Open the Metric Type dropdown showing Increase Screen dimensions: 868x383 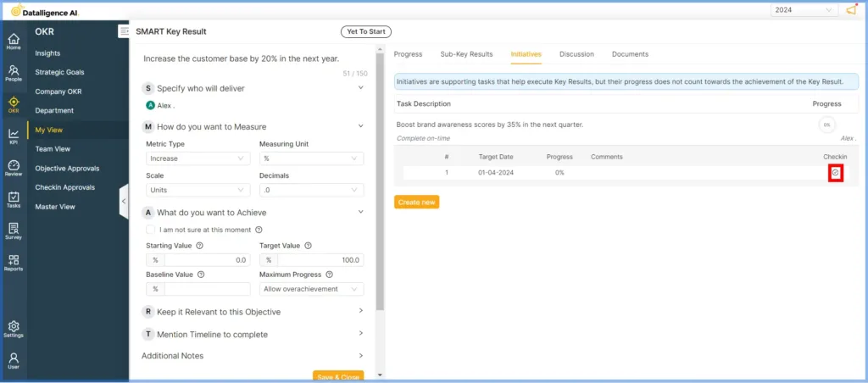click(198, 158)
